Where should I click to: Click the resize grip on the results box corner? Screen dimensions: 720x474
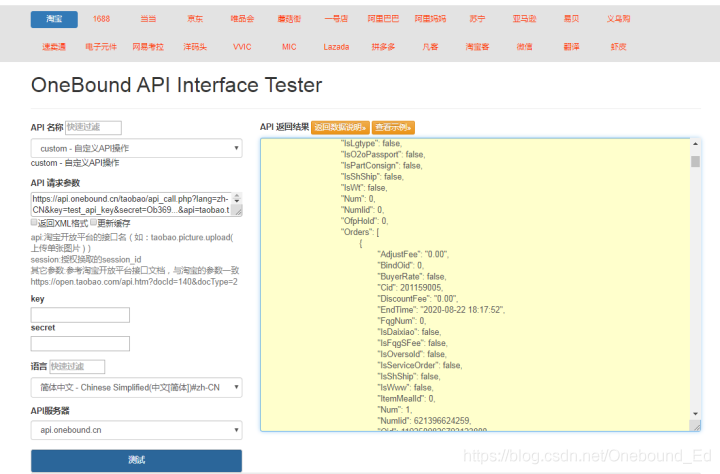pos(696,427)
